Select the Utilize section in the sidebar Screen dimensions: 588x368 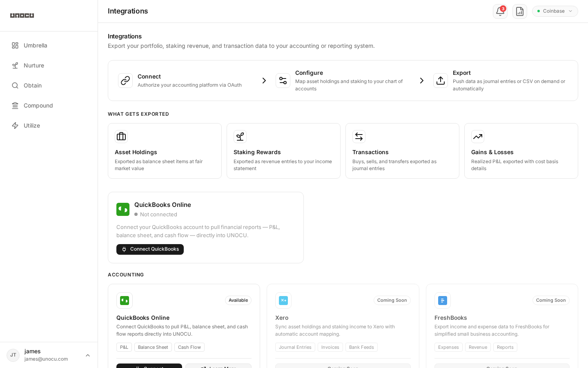point(31,126)
